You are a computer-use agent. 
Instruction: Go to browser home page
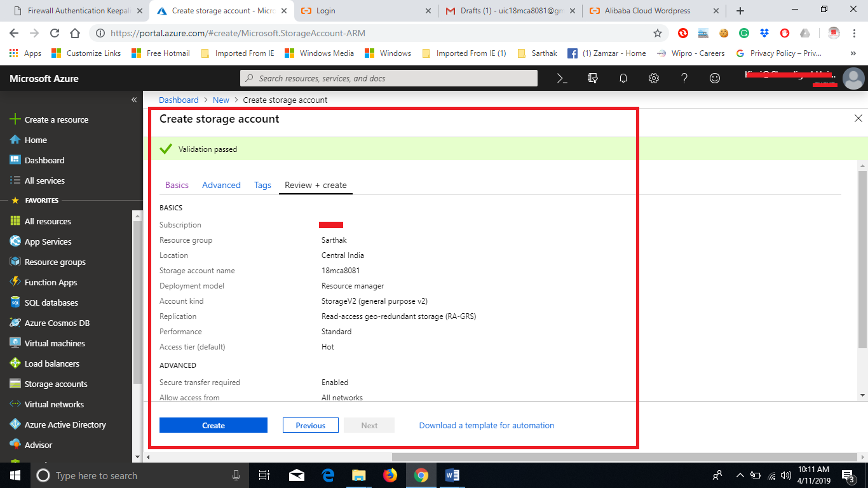75,33
